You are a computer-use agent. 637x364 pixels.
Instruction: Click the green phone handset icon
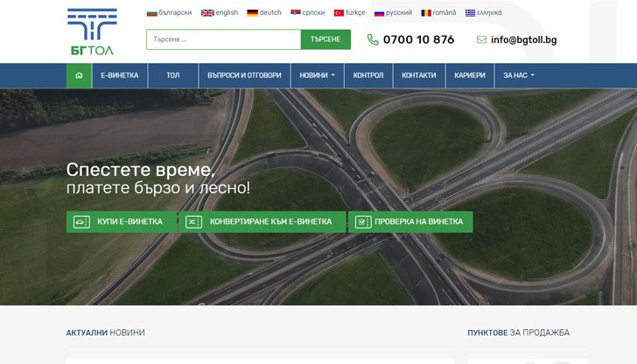[x=373, y=39]
